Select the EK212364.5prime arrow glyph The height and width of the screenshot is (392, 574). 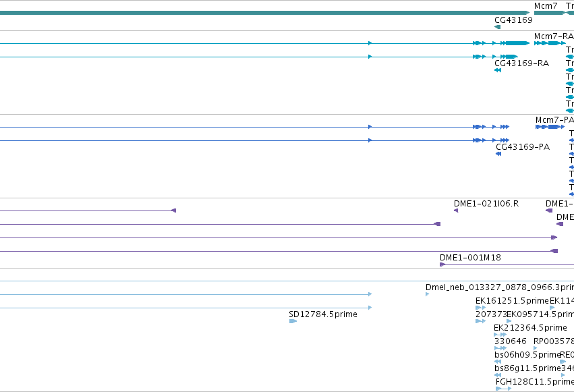(500, 335)
